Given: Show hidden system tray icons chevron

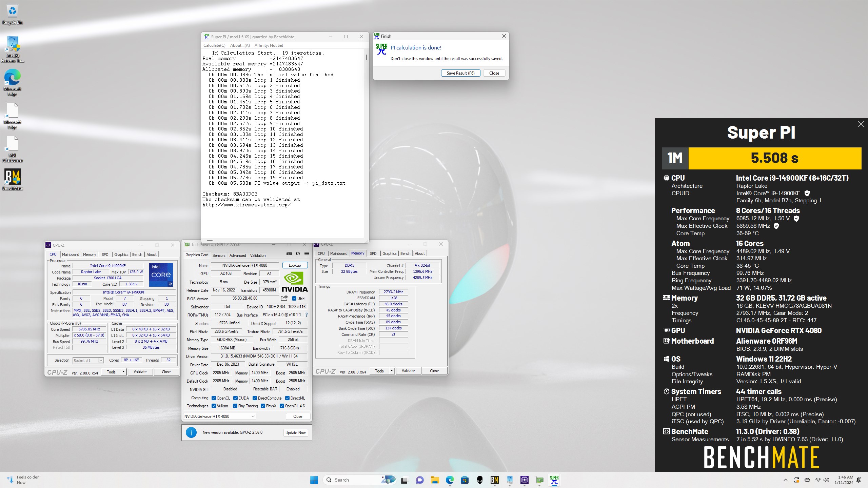Looking at the screenshot, I should click(x=785, y=480).
